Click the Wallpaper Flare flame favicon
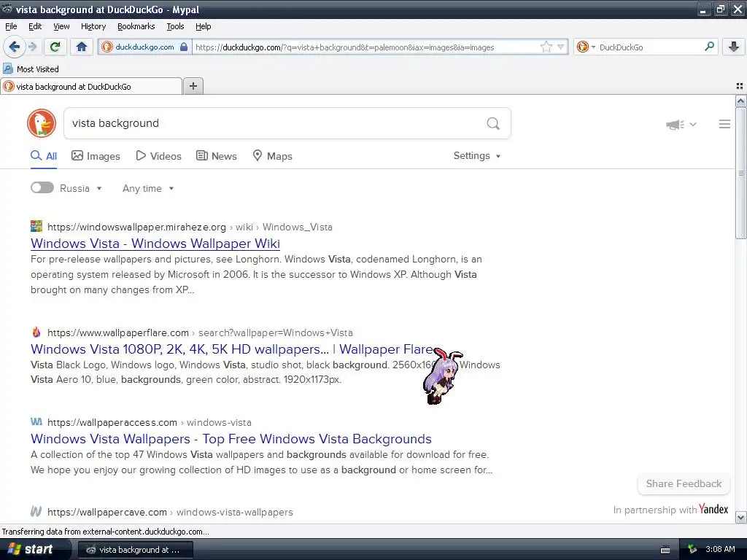Viewport: 747px width, 560px height. 36,332
